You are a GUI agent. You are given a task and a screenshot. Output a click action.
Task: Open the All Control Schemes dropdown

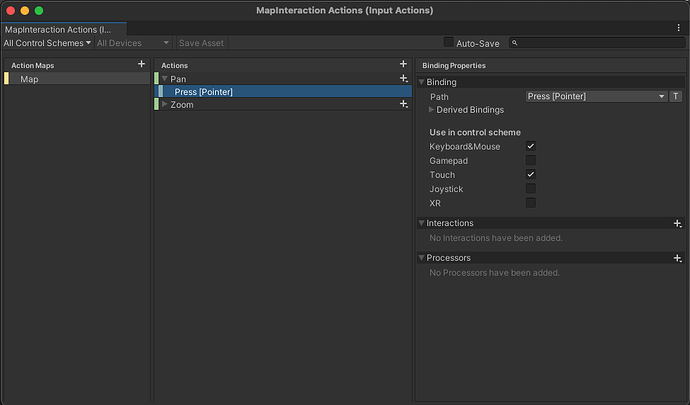[47, 43]
